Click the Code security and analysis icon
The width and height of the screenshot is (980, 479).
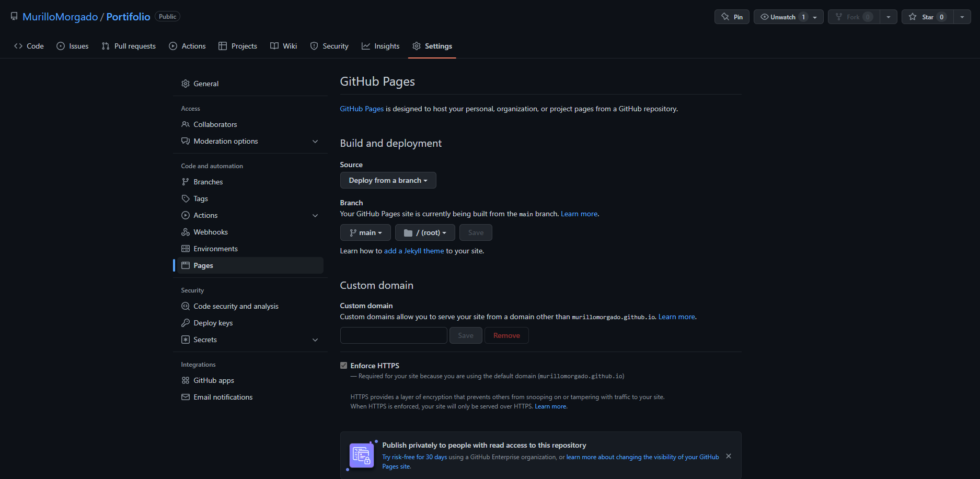186,306
